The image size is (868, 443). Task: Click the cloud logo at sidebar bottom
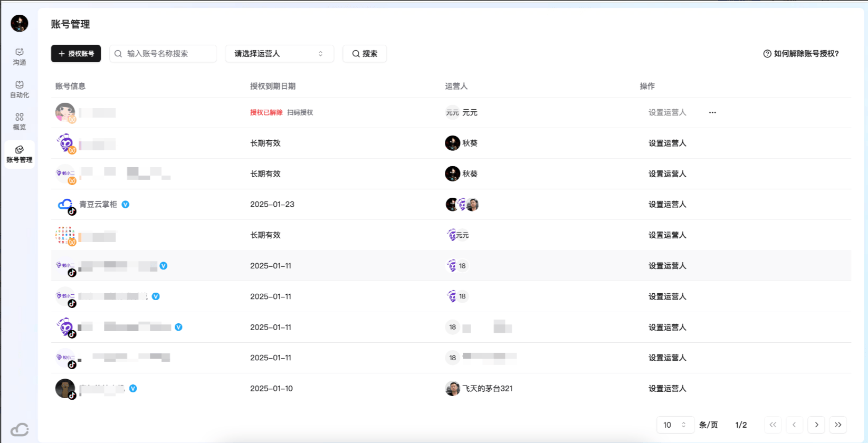(x=20, y=429)
